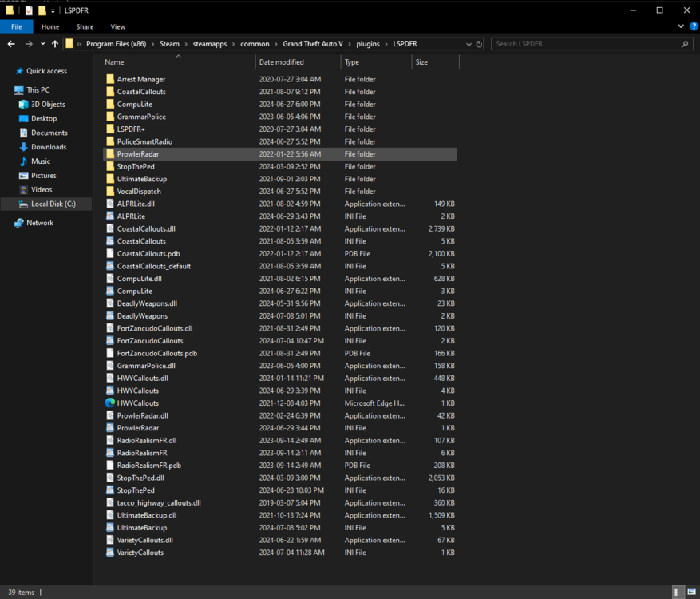Open the File menu
700x599 pixels.
point(16,26)
